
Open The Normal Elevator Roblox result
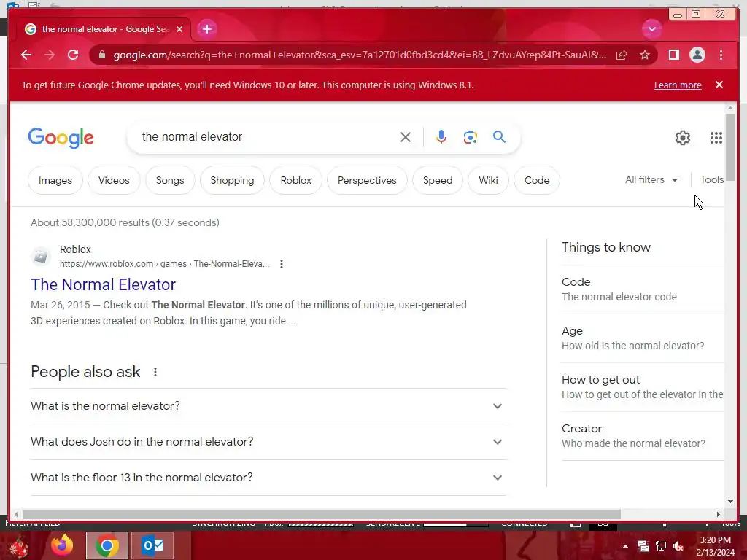tap(103, 284)
